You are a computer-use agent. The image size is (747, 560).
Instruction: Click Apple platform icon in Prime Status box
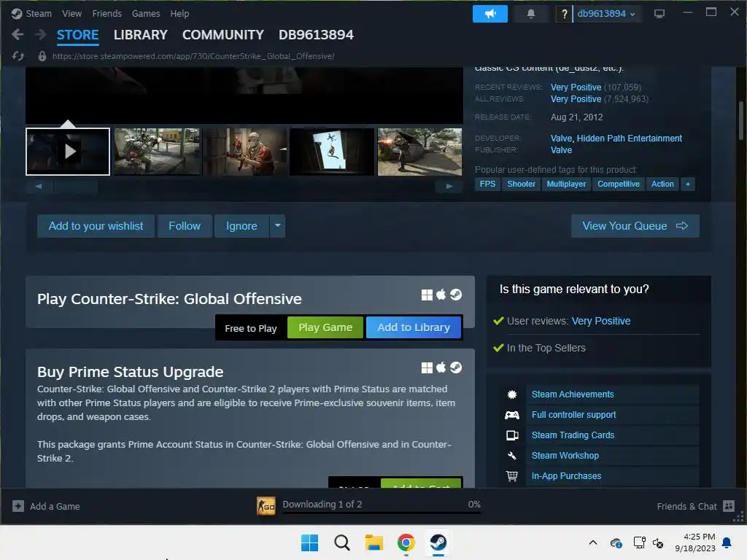point(441,367)
